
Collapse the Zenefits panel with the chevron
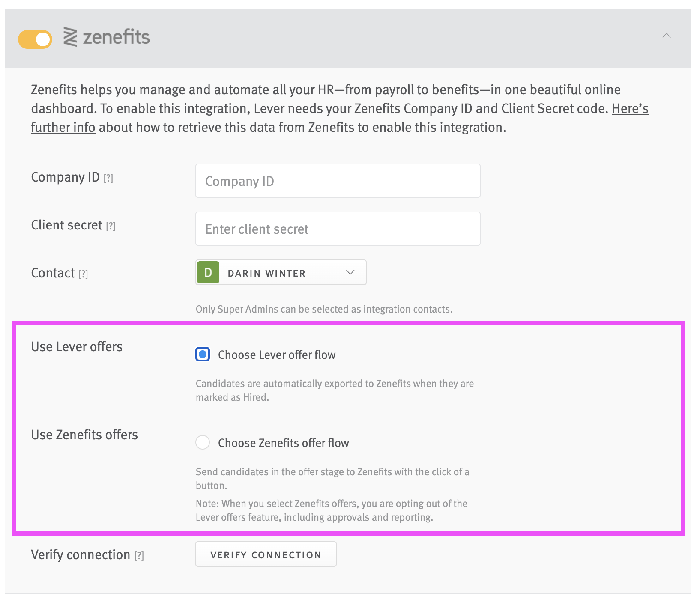(667, 36)
